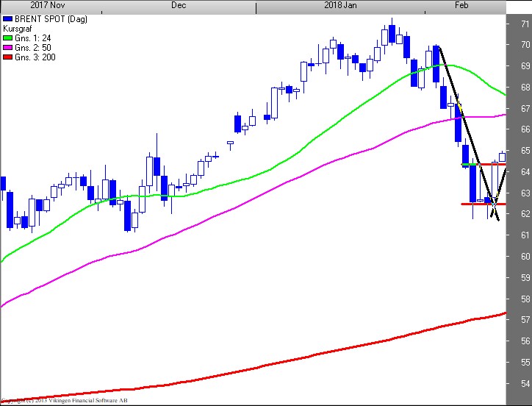The height and width of the screenshot is (406, 532).
Task: Click the 'Gns. 3: 200' legend text
Action: point(35,57)
